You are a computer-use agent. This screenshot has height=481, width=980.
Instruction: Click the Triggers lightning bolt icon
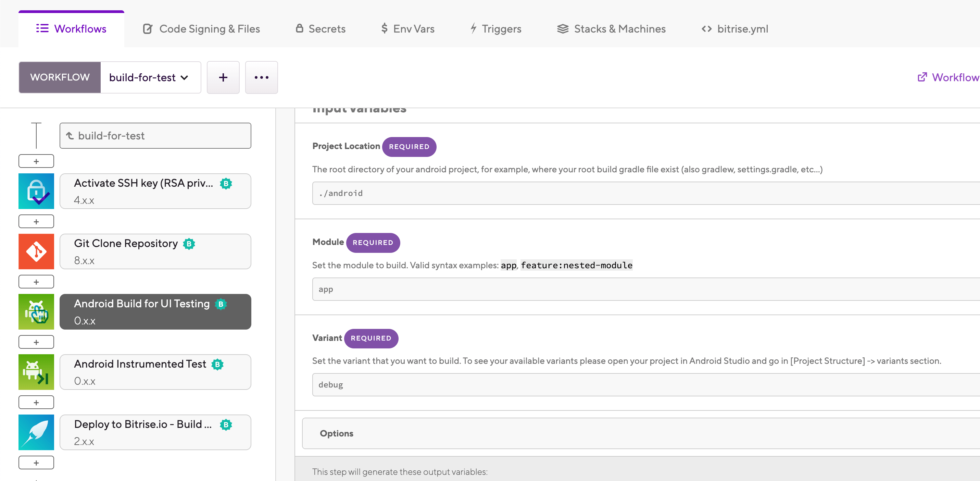[x=473, y=28]
